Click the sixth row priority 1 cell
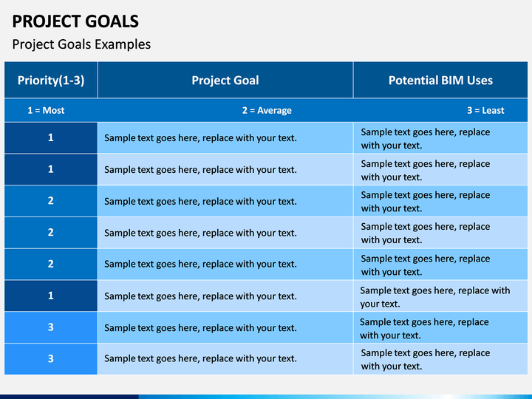Screen dimensions: 532x399 pos(51,296)
